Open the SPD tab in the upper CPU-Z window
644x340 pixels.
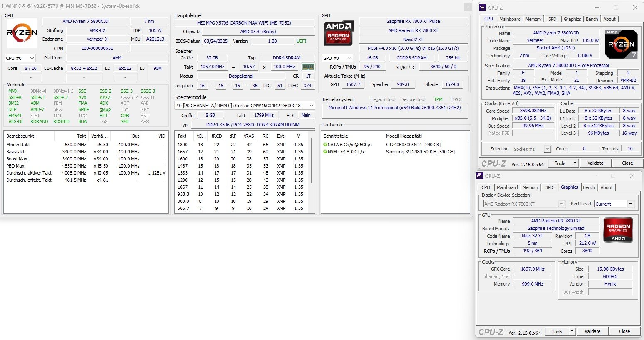point(552,19)
